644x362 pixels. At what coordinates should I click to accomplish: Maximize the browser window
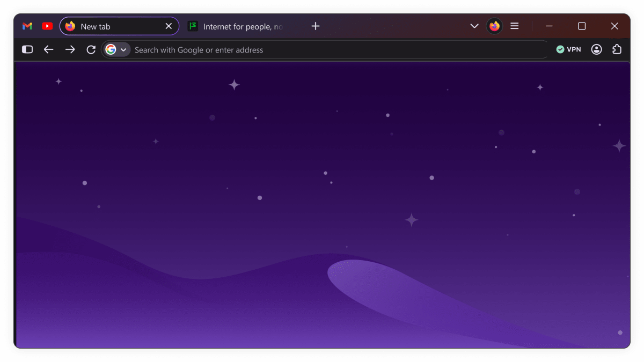(582, 26)
